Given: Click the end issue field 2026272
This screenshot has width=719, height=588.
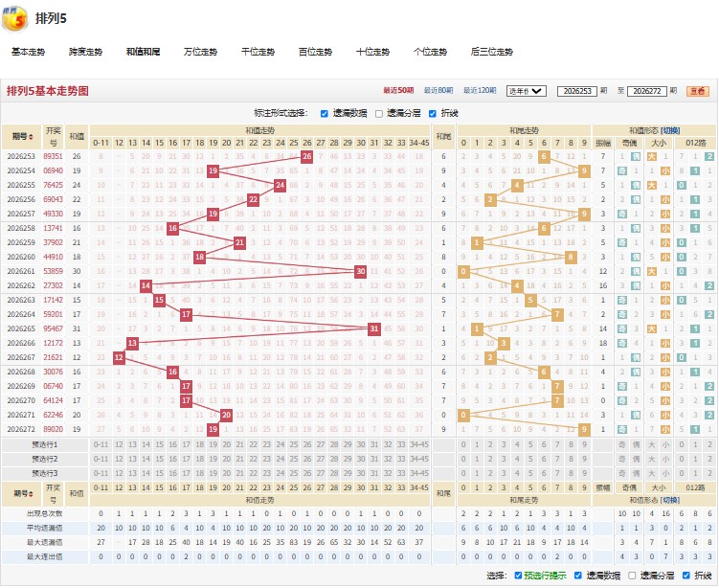Looking at the screenshot, I should point(647,91).
